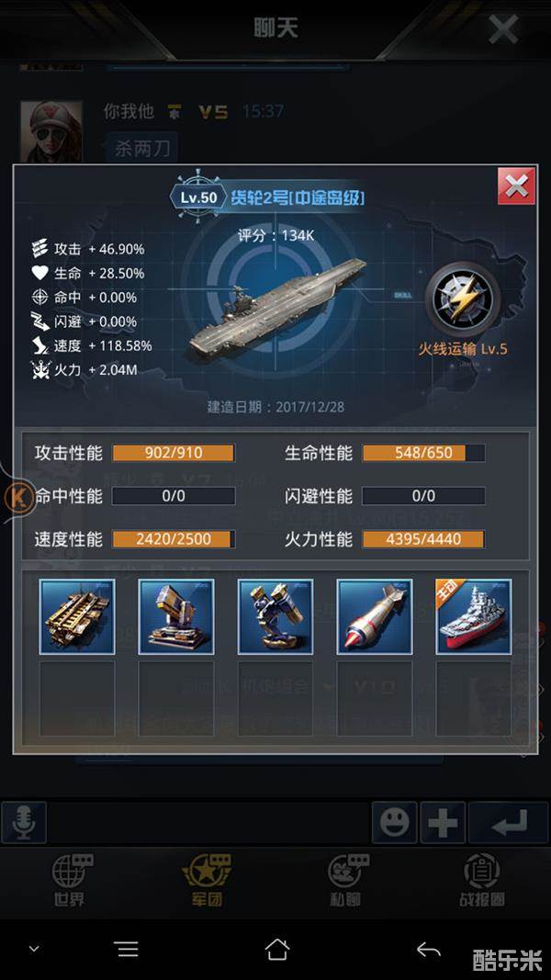
Task: Tap the aircraft carrier ship image
Action: tap(277, 306)
